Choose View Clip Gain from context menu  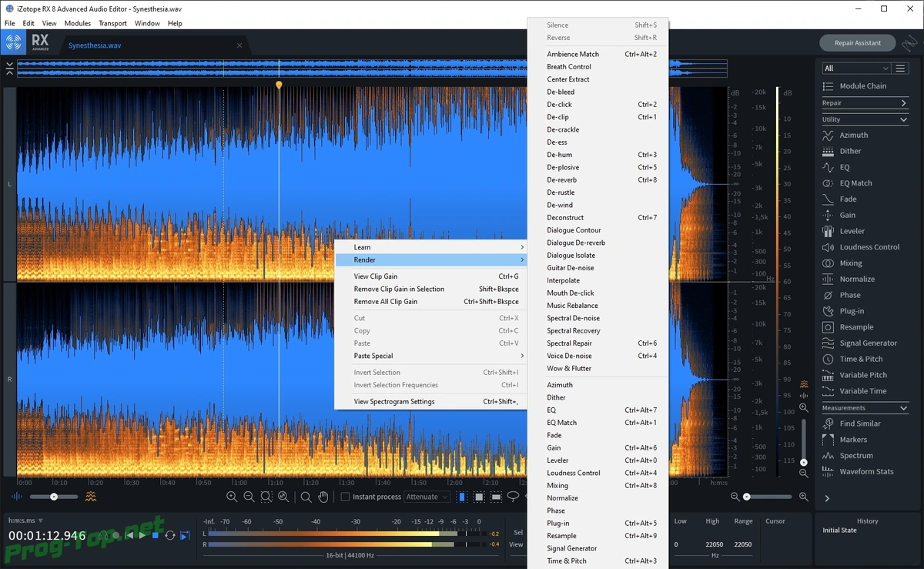(x=430, y=276)
